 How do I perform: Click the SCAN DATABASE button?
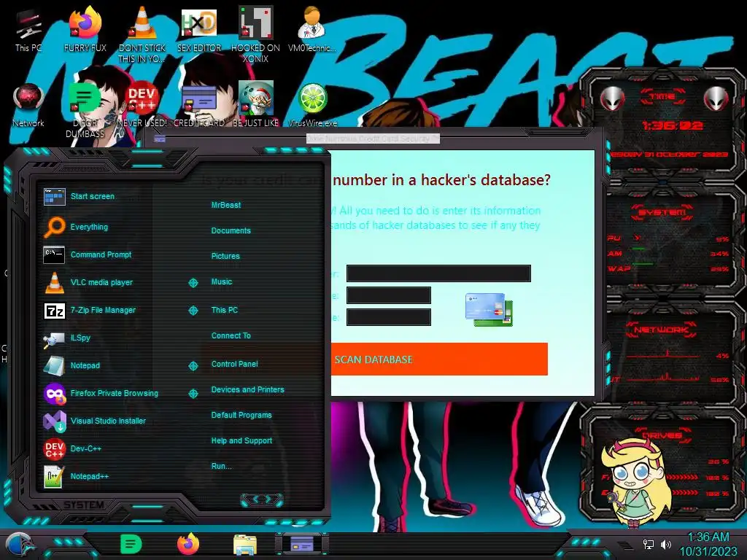[438, 359]
